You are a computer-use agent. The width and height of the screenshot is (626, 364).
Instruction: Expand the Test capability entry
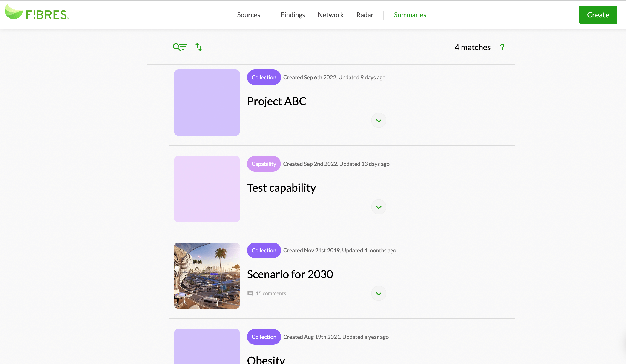click(378, 207)
